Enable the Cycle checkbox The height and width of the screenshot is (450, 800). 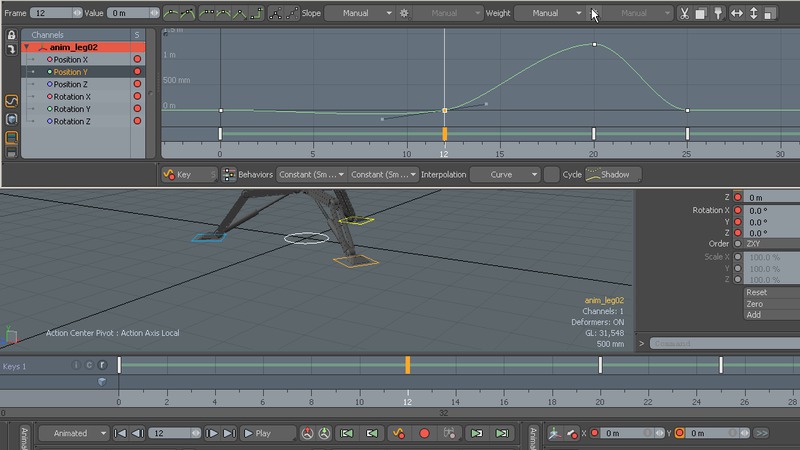click(x=551, y=174)
